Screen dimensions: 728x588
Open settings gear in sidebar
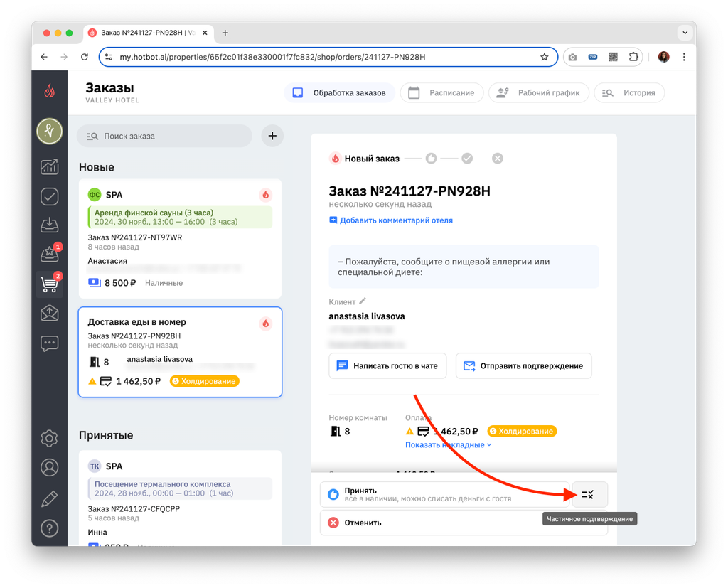[49, 438]
